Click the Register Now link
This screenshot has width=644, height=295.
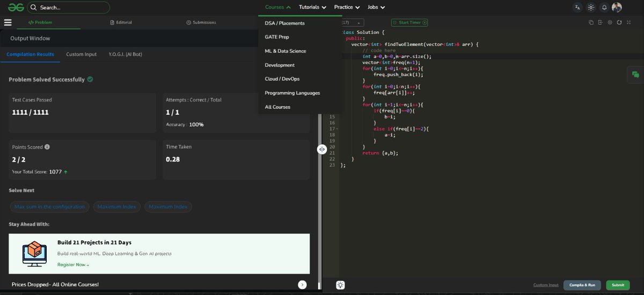tap(73, 264)
